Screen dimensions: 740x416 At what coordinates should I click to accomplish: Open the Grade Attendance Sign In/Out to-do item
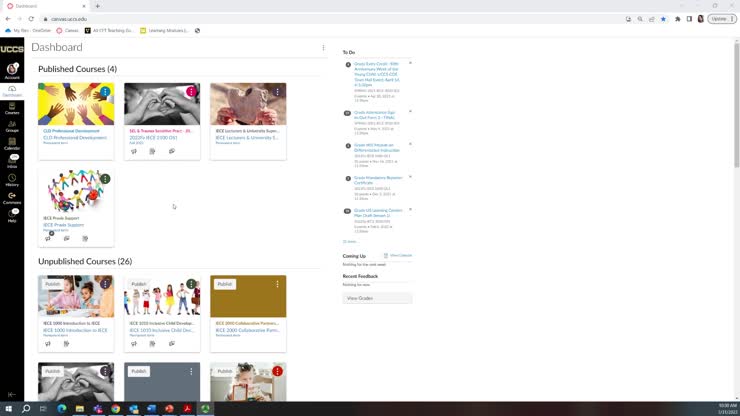click(375, 115)
